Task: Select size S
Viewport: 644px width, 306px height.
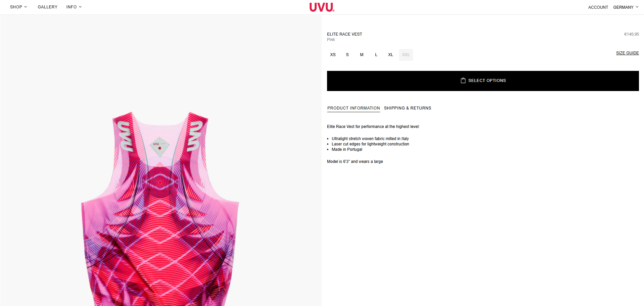Action: [347, 55]
